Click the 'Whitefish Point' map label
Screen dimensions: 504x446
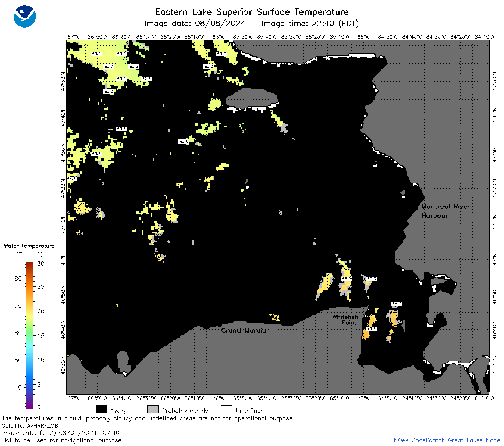coord(345,320)
